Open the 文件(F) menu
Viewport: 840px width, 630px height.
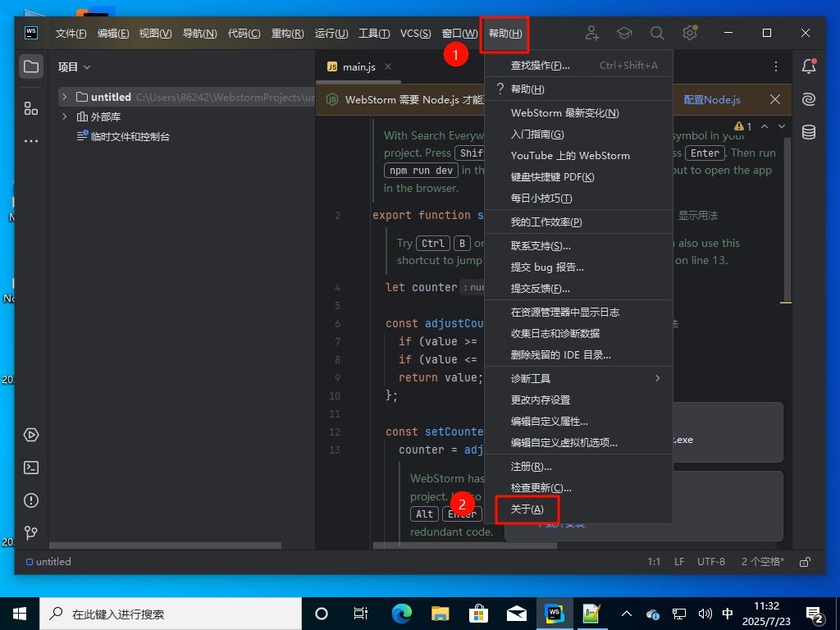pyautogui.click(x=71, y=33)
